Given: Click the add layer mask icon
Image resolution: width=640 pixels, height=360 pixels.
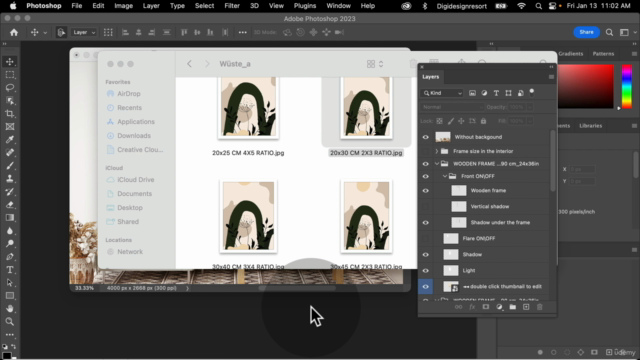Looking at the screenshot, I should point(485,307).
